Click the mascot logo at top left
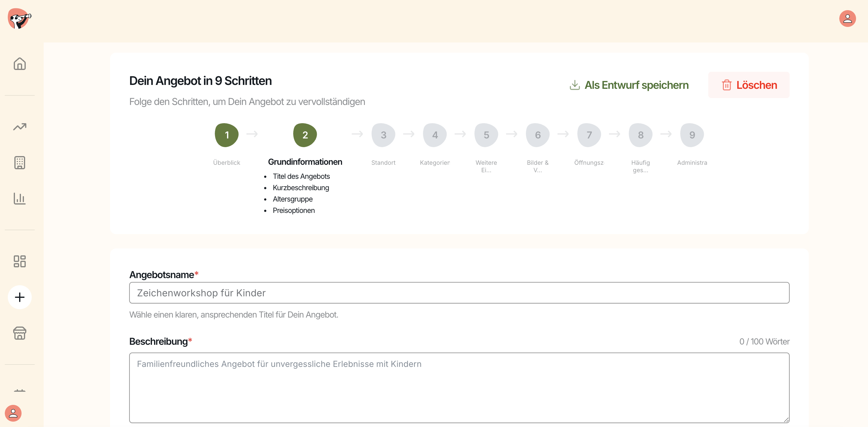The image size is (868, 427). pos(19,19)
